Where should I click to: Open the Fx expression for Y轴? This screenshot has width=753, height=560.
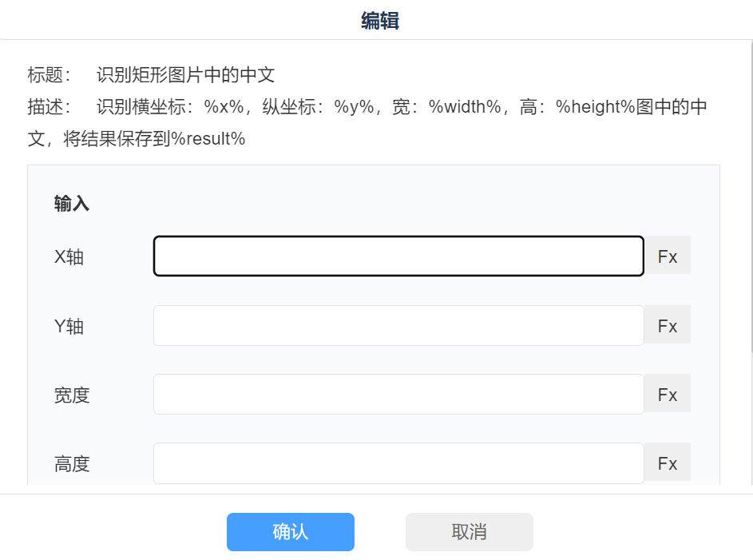[x=668, y=326]
